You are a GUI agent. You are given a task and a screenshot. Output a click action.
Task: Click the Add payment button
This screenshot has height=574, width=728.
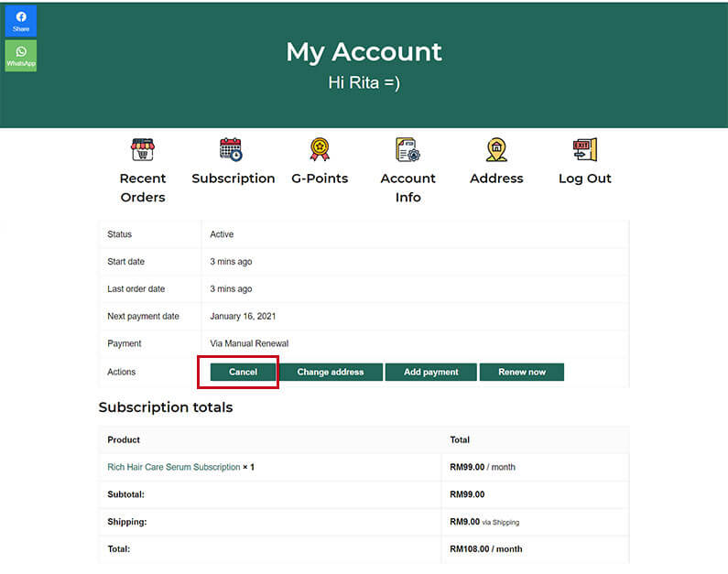click(430, 372)
